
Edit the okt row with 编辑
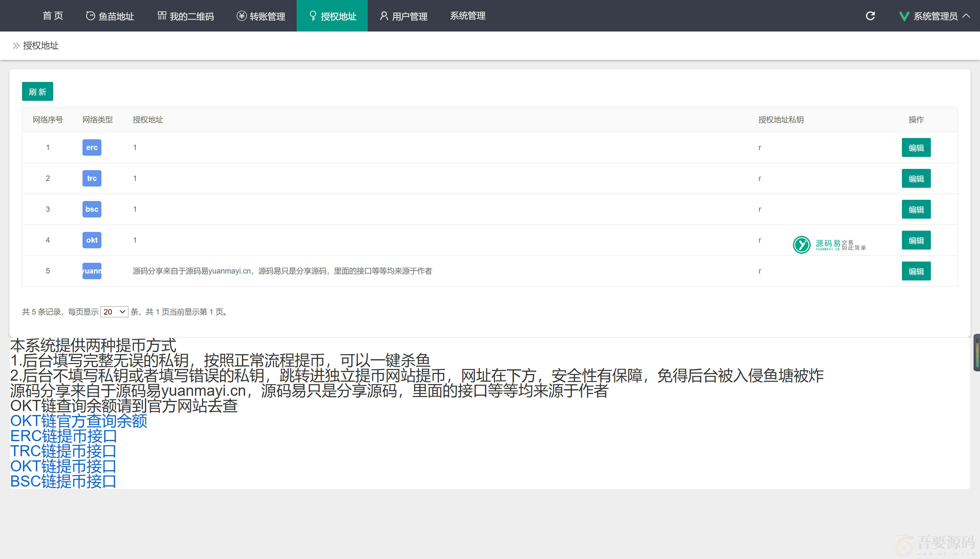pyautogui.click(x=916, y=240)
